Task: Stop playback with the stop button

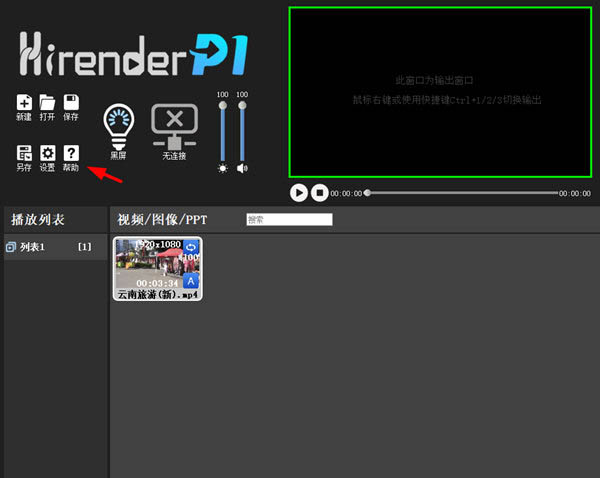Action: pos(320,193)
